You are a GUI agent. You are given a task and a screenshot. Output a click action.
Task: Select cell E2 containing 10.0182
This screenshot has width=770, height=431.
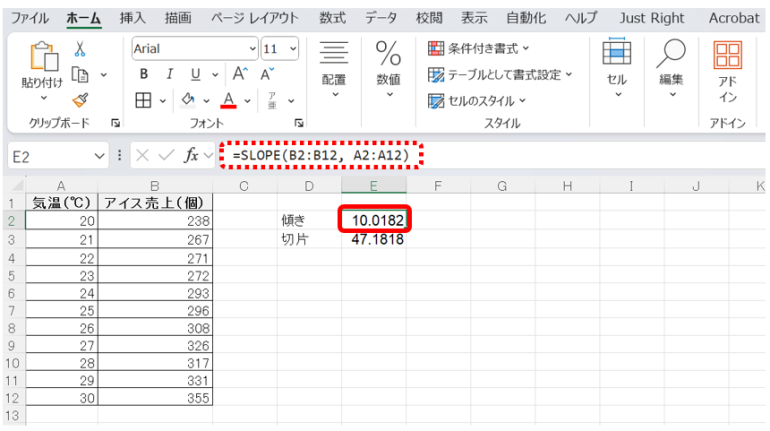pyautogui.click(x=374, y=220)
